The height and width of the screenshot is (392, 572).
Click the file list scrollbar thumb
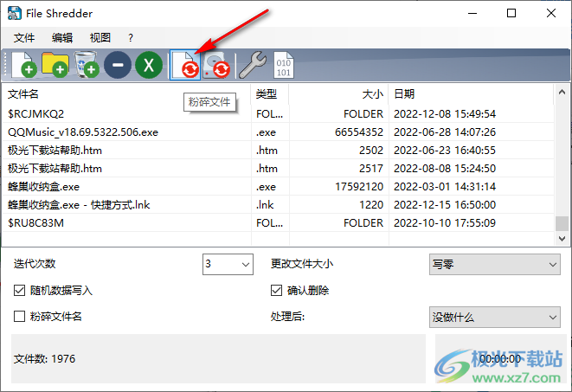pyautogui.click(x=562, y=223)
